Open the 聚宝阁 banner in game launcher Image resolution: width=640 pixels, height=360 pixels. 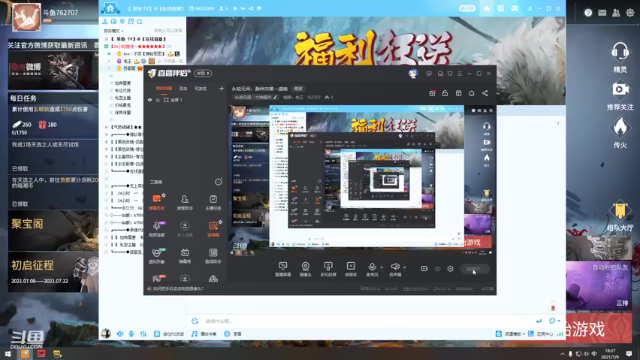pyautogui.click(x=53, y=231)
